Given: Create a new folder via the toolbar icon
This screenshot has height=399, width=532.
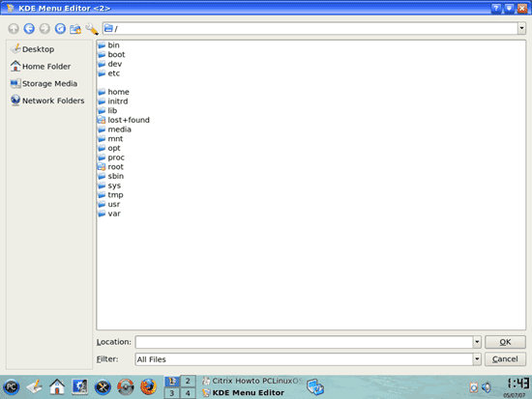Looking at the screenshot, I should coord(75,29).
